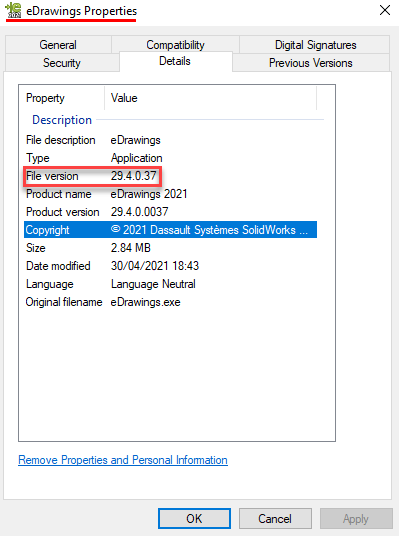Image resolution: width=399 pixels, height=536 pixels.
Task: Click the value 30/04/2021 18:43
Action: tap(155, 266)
